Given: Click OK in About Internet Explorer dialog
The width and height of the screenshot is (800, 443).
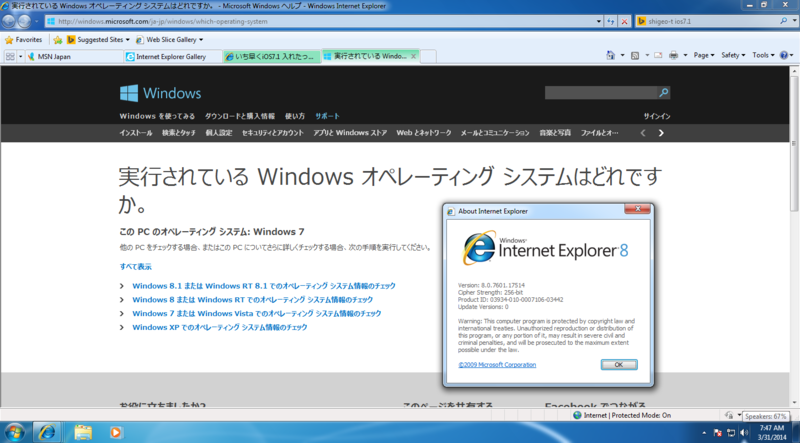Looking at the screenshot, I should 619,364.
